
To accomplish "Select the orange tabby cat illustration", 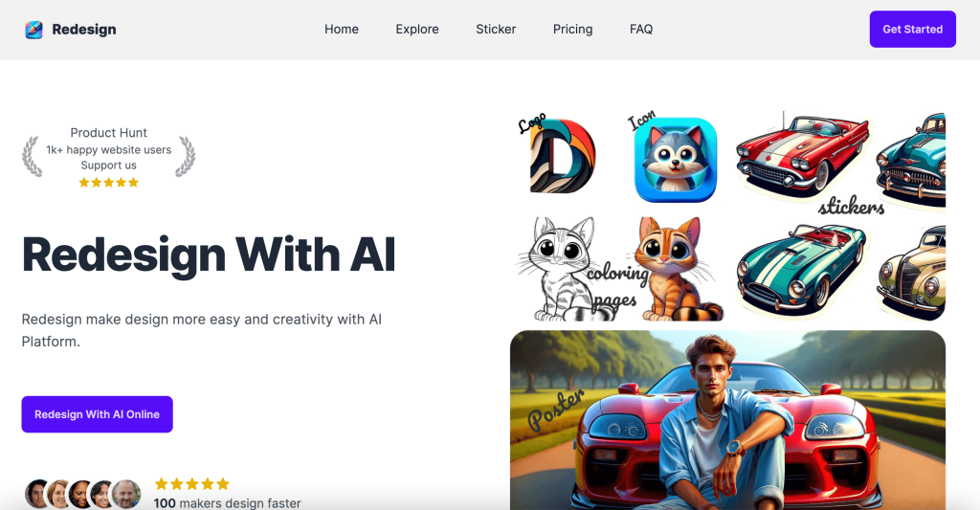I will (x=679, y=269).
